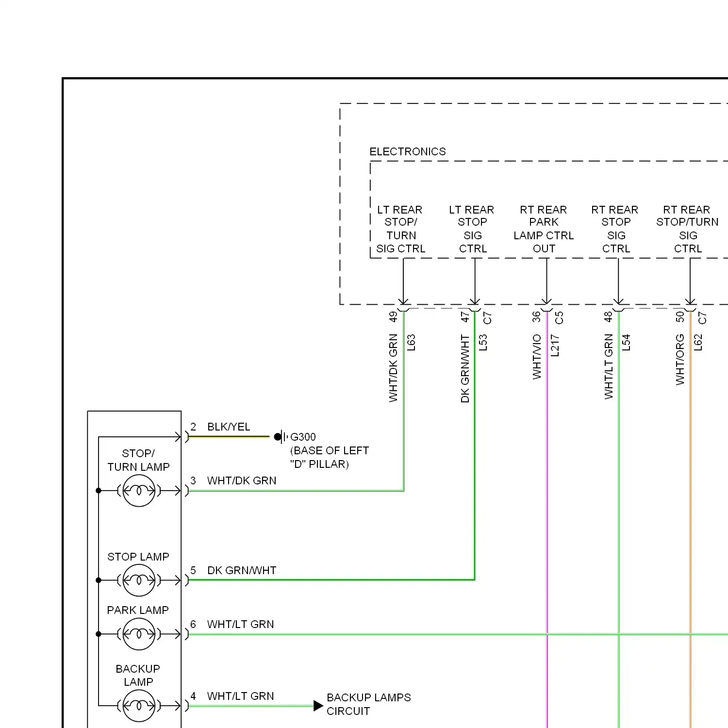Click connector label C7 next to L53
Viewport: 728px width, 728px height.
(487, 318)
